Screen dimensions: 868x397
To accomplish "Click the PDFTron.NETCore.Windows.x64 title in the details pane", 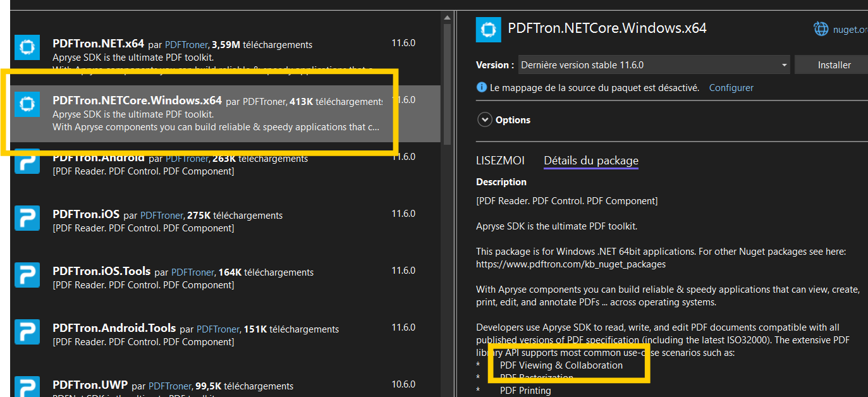I will pyautogui.click(x=608, y=28).
